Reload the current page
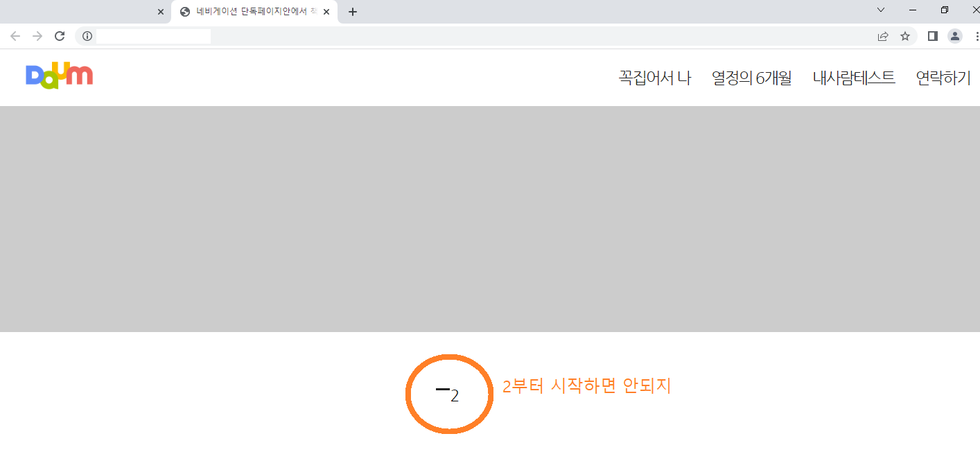This screenshot has width=980, height=452. pyautogui.click(x=60, y=36)
